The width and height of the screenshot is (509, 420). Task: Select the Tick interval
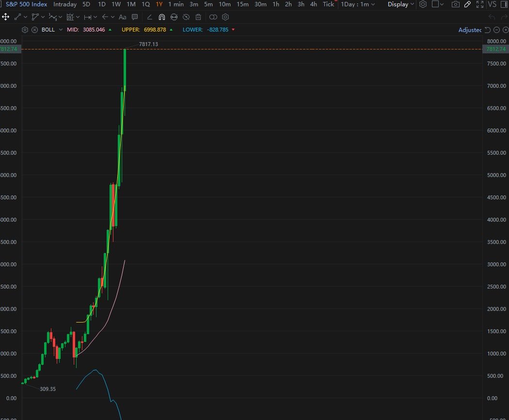328,4
